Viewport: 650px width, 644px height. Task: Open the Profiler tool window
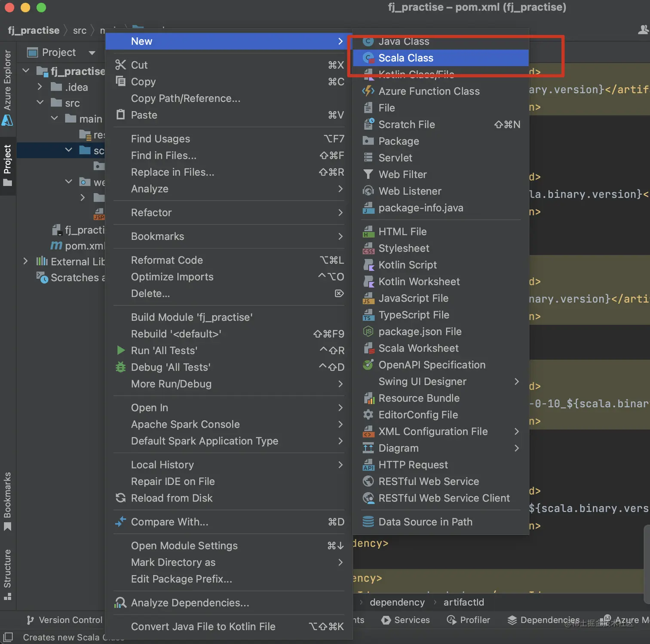(x=468, y=620)
